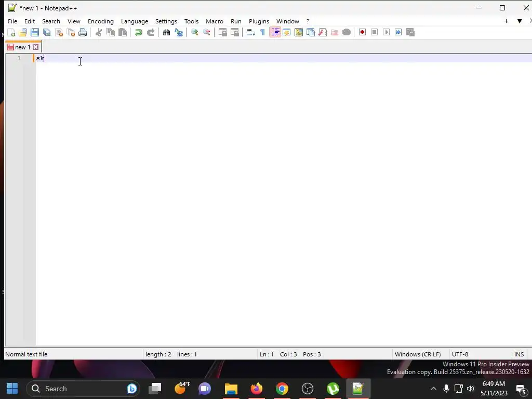Open the Encoding menu
Screen dimensions: 532x399
(101, 21)
